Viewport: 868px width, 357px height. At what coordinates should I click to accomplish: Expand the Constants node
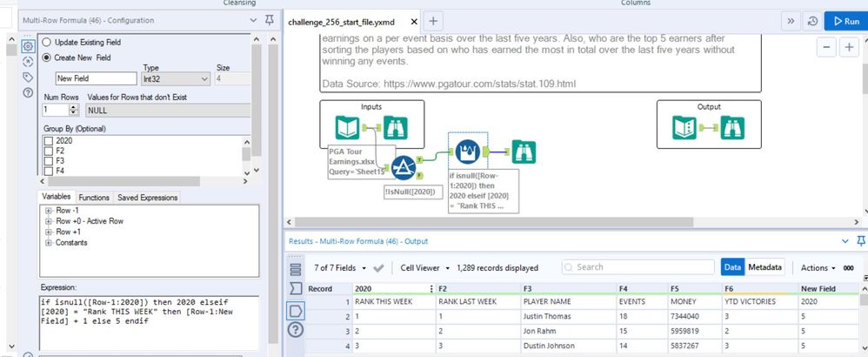(49, 243)
